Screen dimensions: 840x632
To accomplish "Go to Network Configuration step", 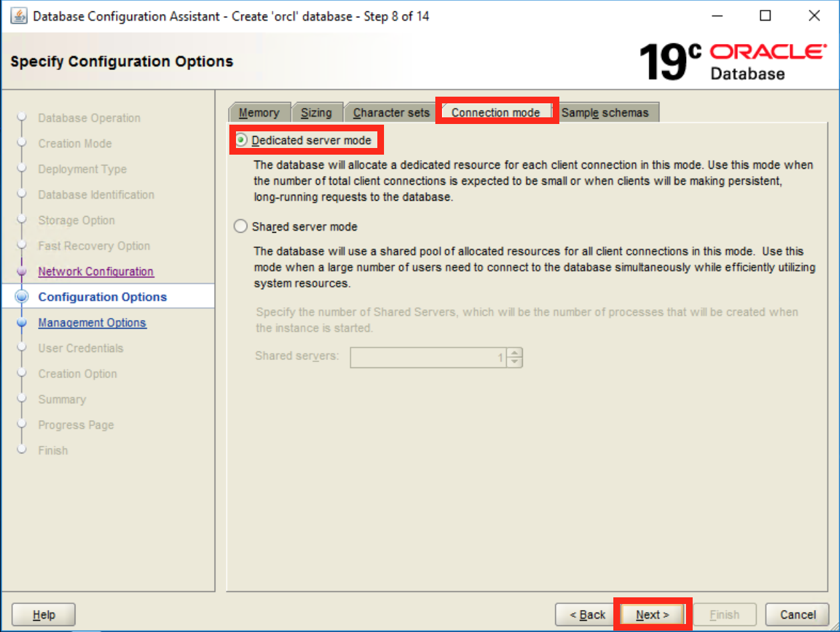I will click(96, 271).
